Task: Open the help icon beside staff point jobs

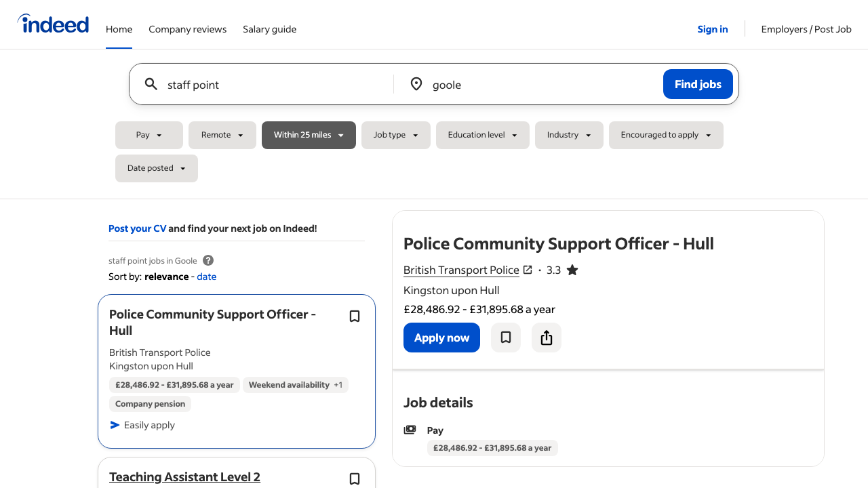Action: click(208, 260)
